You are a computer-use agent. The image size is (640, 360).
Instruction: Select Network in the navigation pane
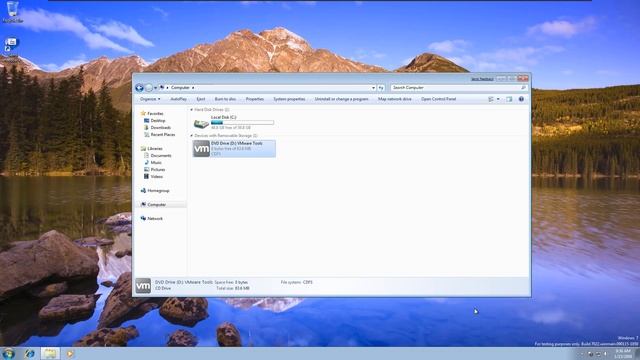155,219
